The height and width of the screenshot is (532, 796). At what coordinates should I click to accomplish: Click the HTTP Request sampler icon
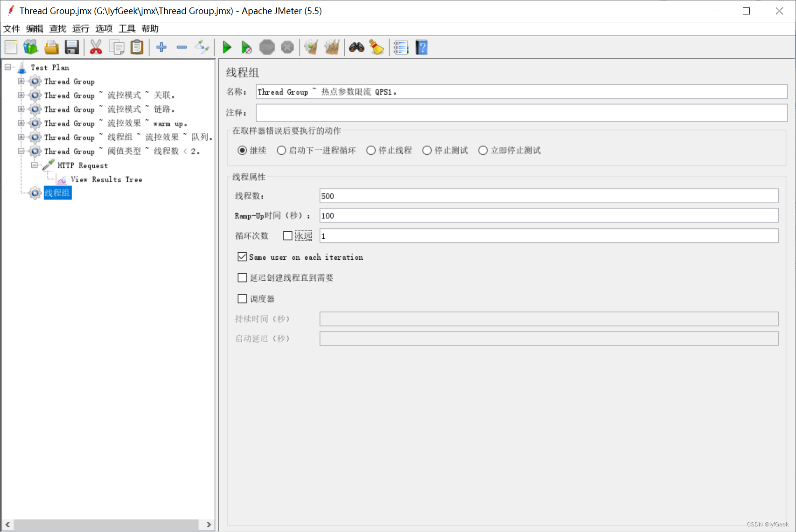(x=49, y=165)
